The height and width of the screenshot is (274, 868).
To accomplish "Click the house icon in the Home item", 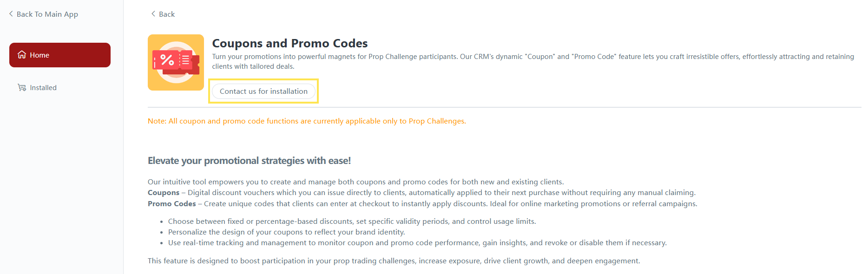I will [22, 55].
